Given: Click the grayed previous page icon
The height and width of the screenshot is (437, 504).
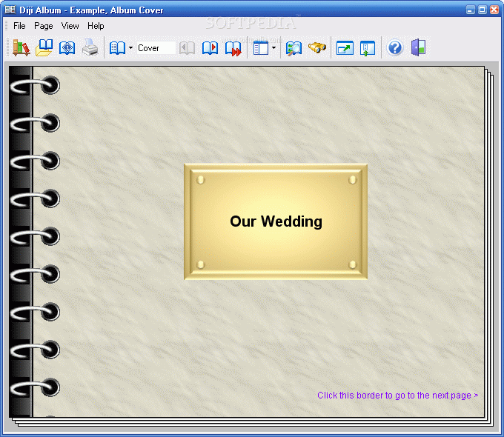Looking at the screenshot, I should [x=187, y=48].
